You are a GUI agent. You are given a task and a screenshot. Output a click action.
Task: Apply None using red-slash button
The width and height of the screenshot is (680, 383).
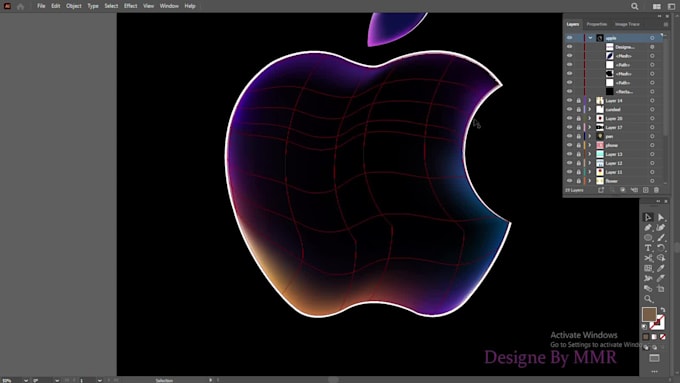pyautogui.click(x=662, y=337)
